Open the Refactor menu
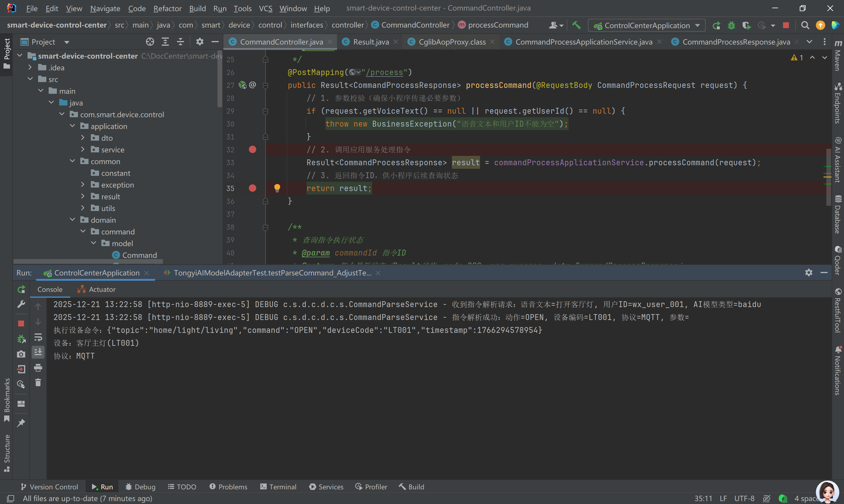Viewport: 844px width, 504px height. click(x=167, y=8)
